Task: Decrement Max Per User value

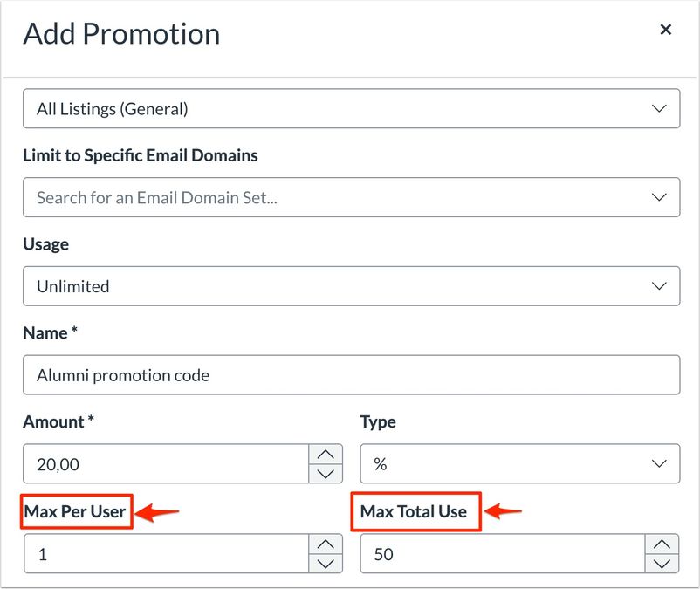Action: click(x=326, y=564)
